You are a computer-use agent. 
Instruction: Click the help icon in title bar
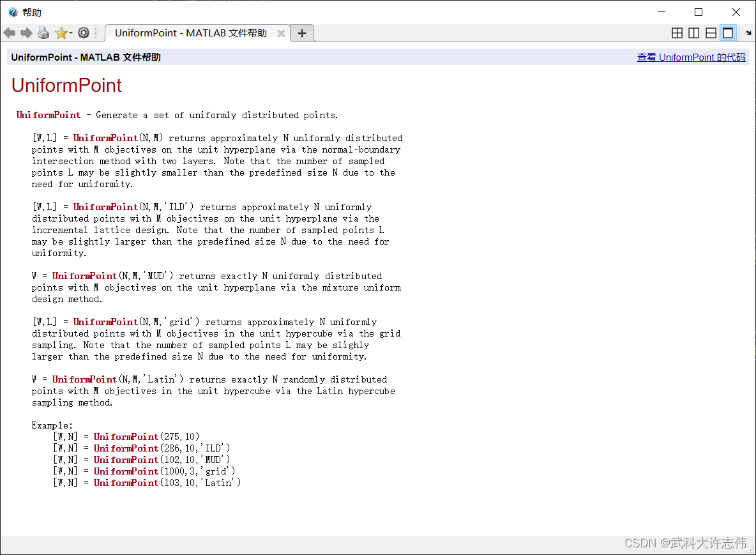coord(13,12)
